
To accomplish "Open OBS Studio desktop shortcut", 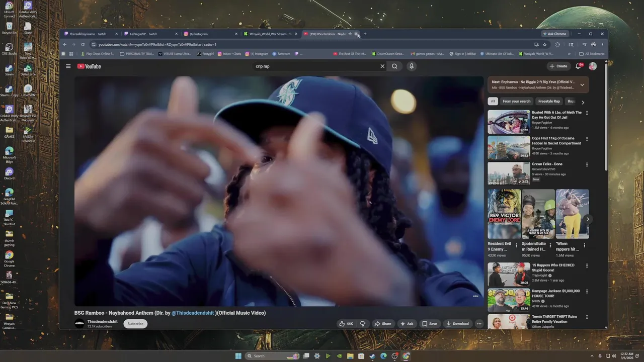I will (9, 49).
